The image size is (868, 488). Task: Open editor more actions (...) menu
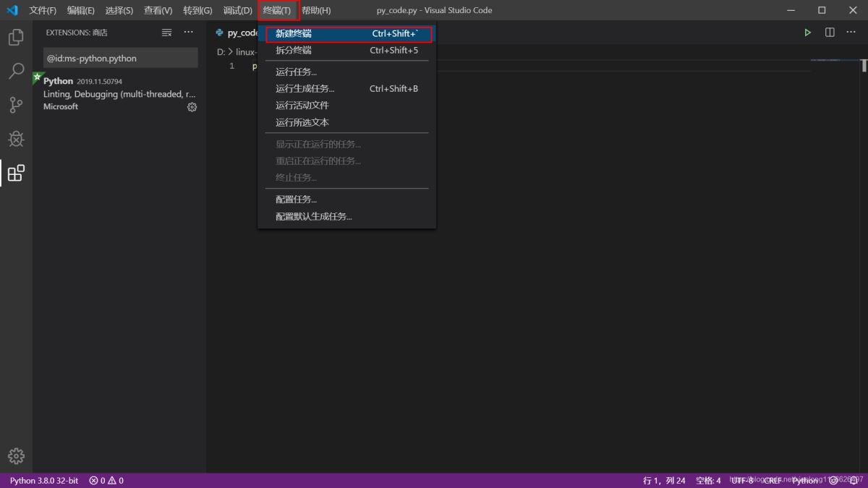tap(851, 32)
